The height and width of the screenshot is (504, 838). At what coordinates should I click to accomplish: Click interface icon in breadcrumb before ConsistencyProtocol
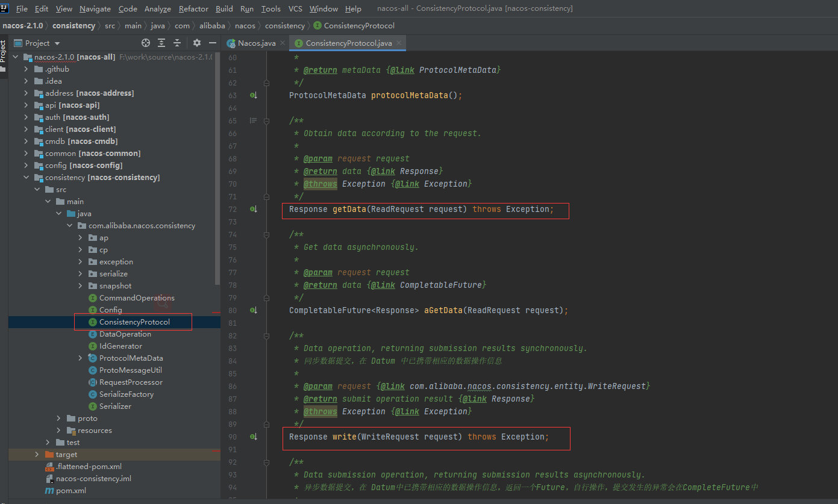(317, 26)
